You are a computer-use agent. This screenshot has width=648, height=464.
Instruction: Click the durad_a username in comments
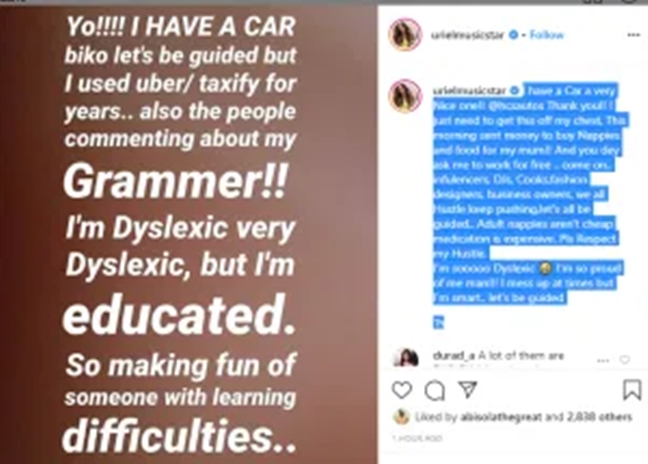(x=454, y=355)
